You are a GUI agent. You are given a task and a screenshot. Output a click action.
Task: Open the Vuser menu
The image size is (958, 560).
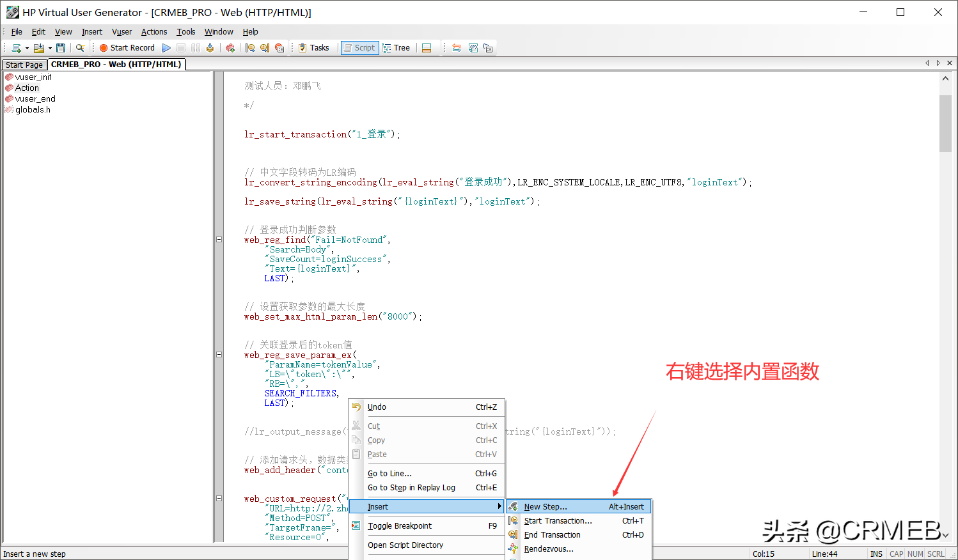122,31
